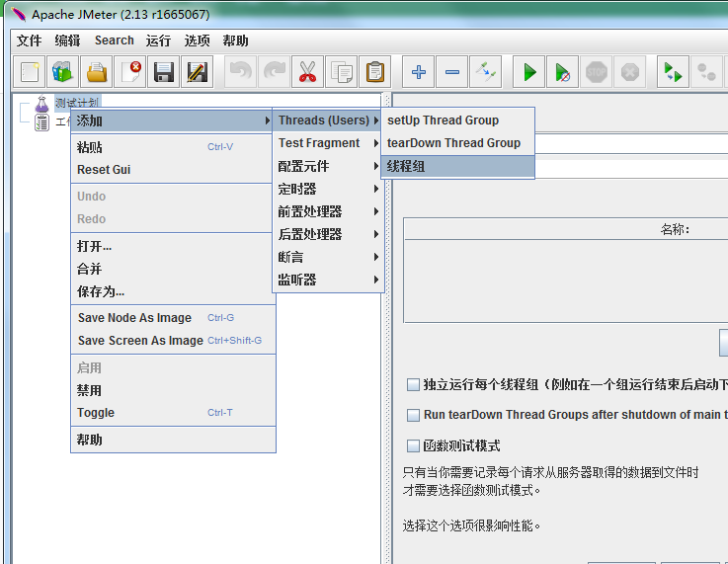The image size is (728, 564).
Task: Click the New test plan toolbar icon
Action: 30,72
